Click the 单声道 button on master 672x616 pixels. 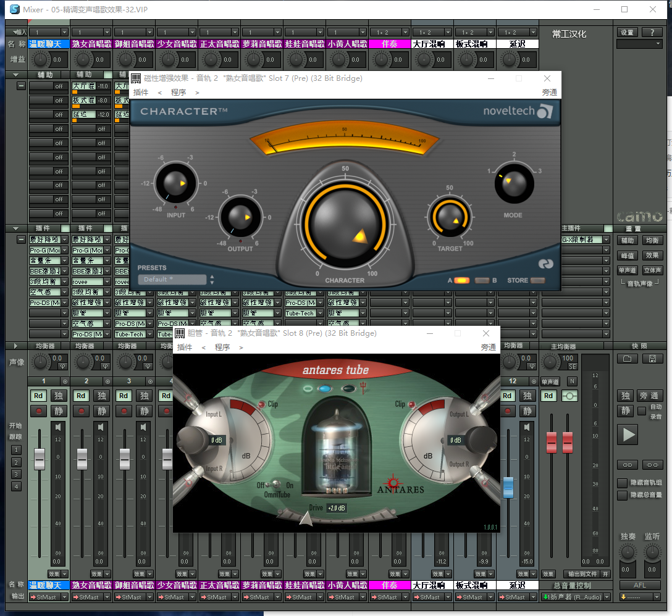550,381
